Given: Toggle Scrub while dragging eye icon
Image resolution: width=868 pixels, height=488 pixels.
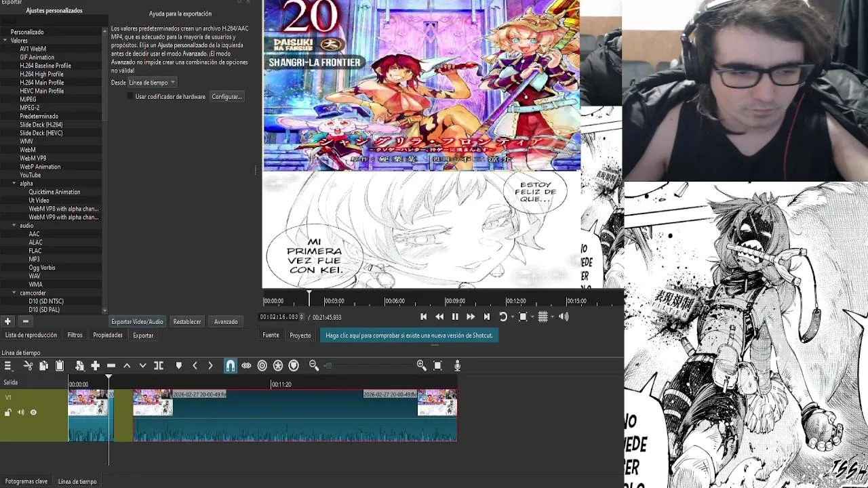Looking at the screenshot, I should pos(246,365).
